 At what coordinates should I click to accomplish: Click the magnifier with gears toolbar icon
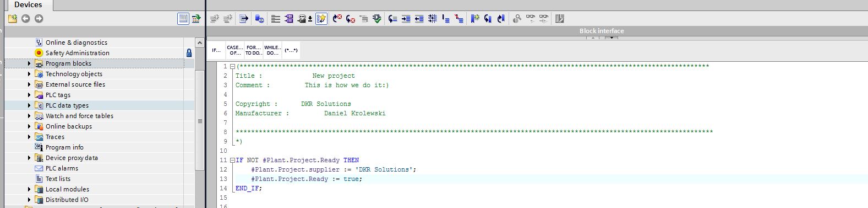[517, 19]
